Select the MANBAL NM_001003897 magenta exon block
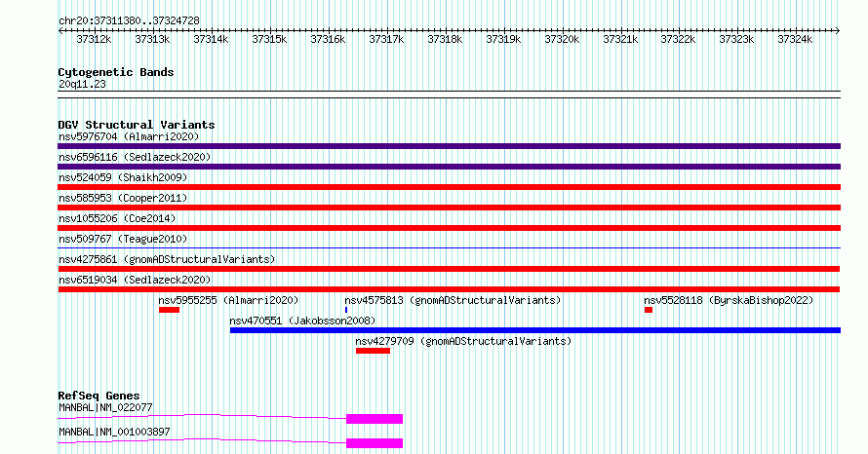This screenshot has width=868, height=454. click(x=375, y=443)
